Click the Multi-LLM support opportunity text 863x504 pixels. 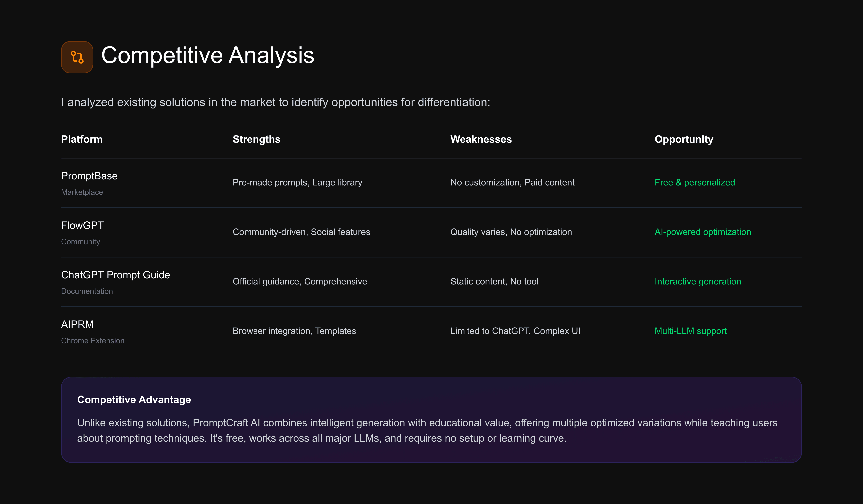pos(690,331)
